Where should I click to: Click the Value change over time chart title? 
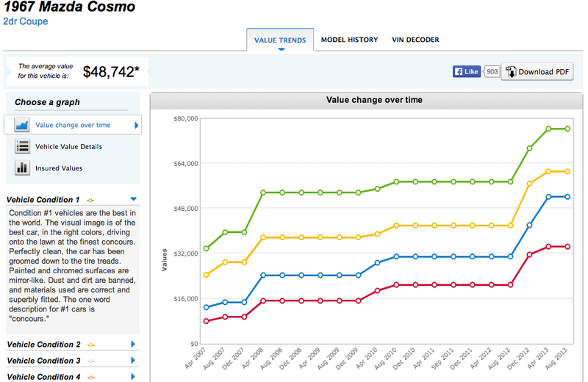[x=374, y=100]
